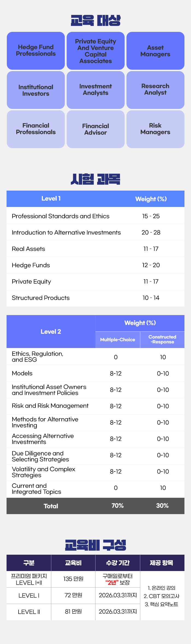Click the Risk Managers card
The image size is (191, 644).
pos(155,129)
